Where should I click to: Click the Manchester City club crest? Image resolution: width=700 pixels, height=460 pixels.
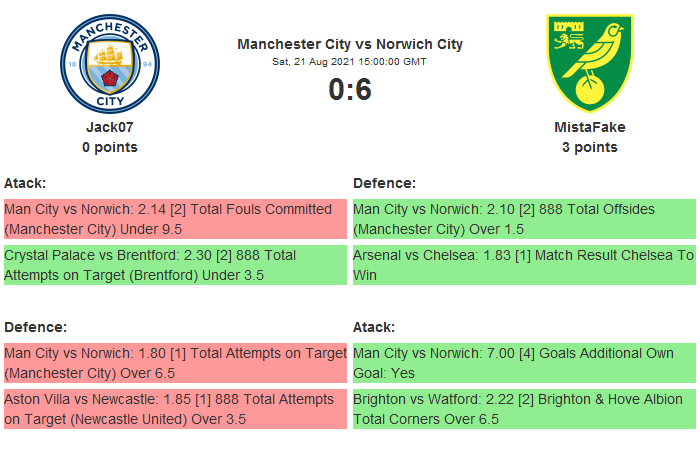click(110, 62)
